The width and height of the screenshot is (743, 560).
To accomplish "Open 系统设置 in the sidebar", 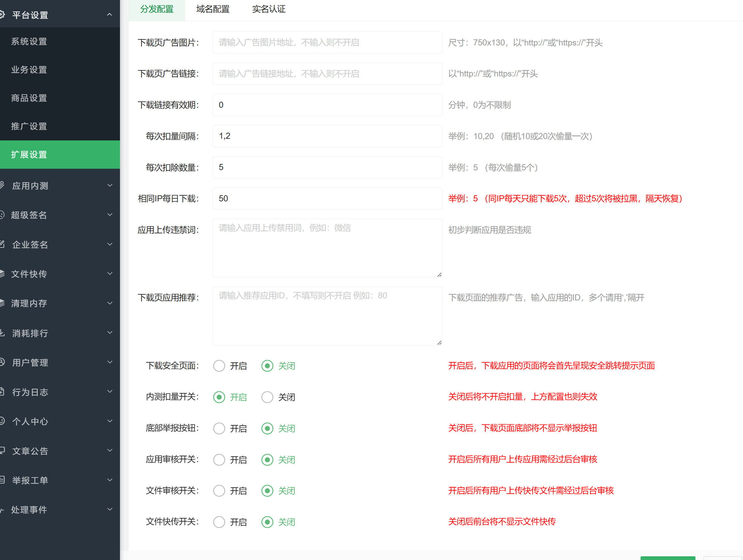I will pos(29,41).
